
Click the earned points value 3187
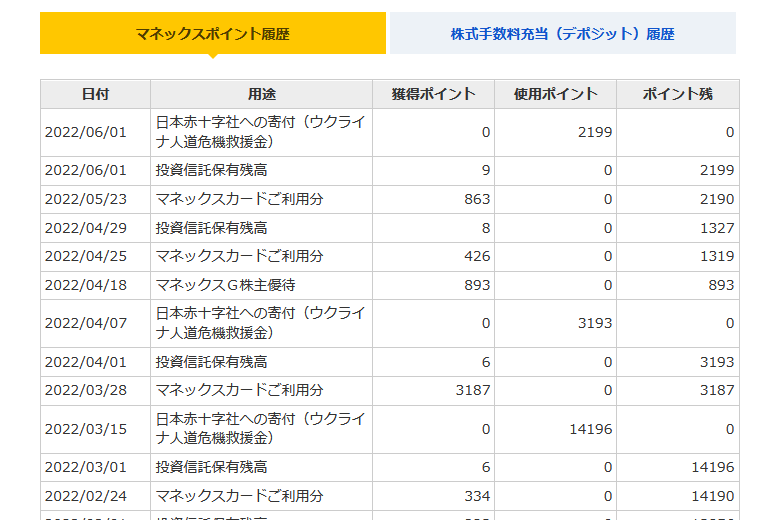click(x=473, y=390)
